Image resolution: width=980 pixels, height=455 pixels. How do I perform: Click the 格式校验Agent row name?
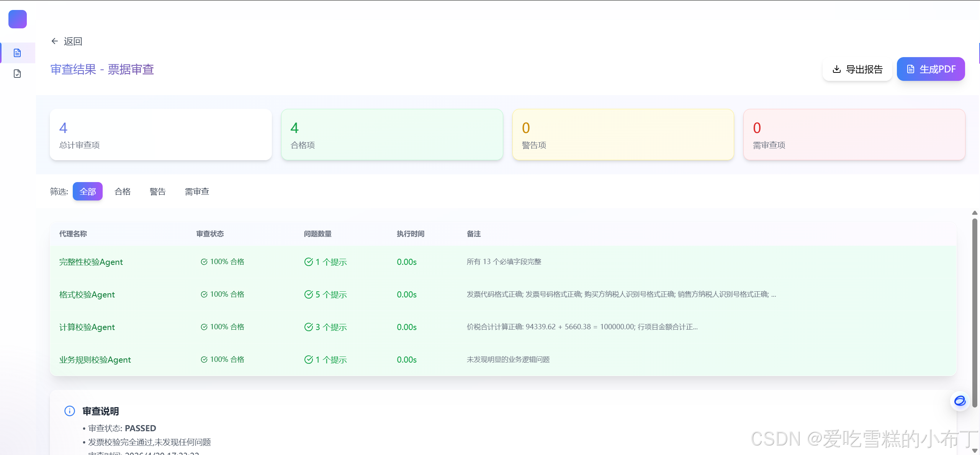pyautogui.click(x=87, y=294)
